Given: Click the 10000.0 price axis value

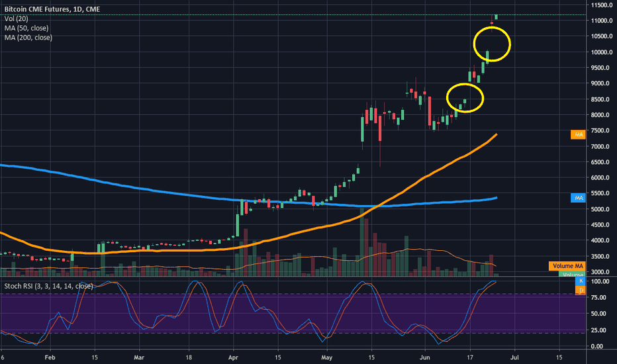Looking at the screenshot, I should (x=601, y=52).
